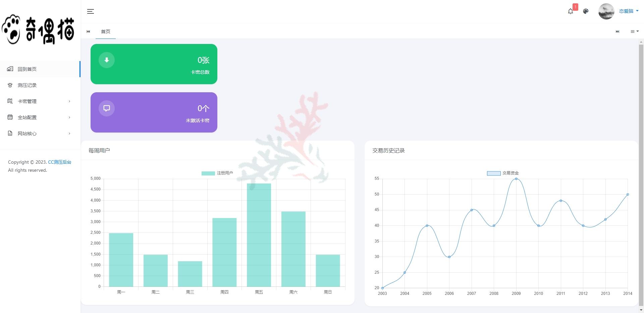Expand the 全站配置 chevron
The width and height of the screenshot is (644, 313).
[x=69, y=117]
